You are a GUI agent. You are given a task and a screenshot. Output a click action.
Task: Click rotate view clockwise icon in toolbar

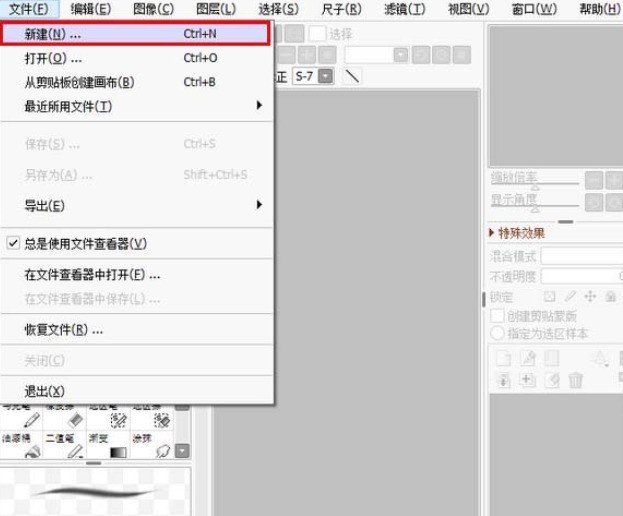(441, 55)
